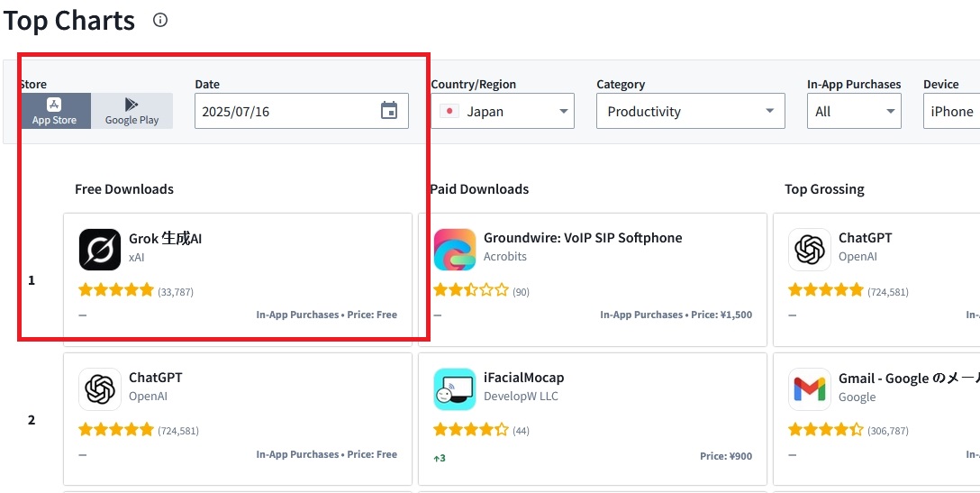Open the Acrobits publisher link
Image resolution: width=980 pixels, height=493 pixels.
505,257
